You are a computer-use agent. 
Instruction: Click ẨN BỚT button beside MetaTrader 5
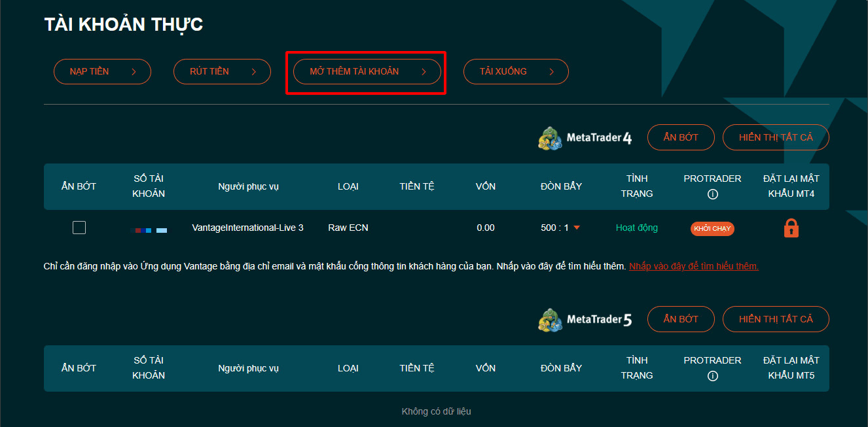681,319
